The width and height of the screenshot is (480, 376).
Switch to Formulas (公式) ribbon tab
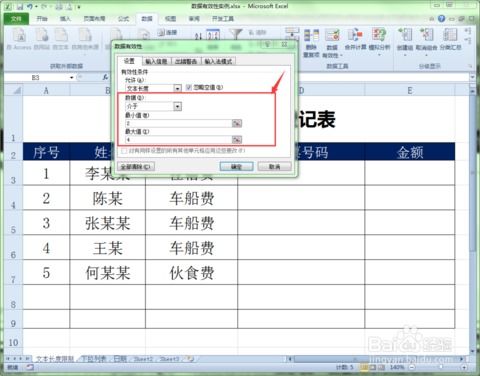click(x=123, y=19)
